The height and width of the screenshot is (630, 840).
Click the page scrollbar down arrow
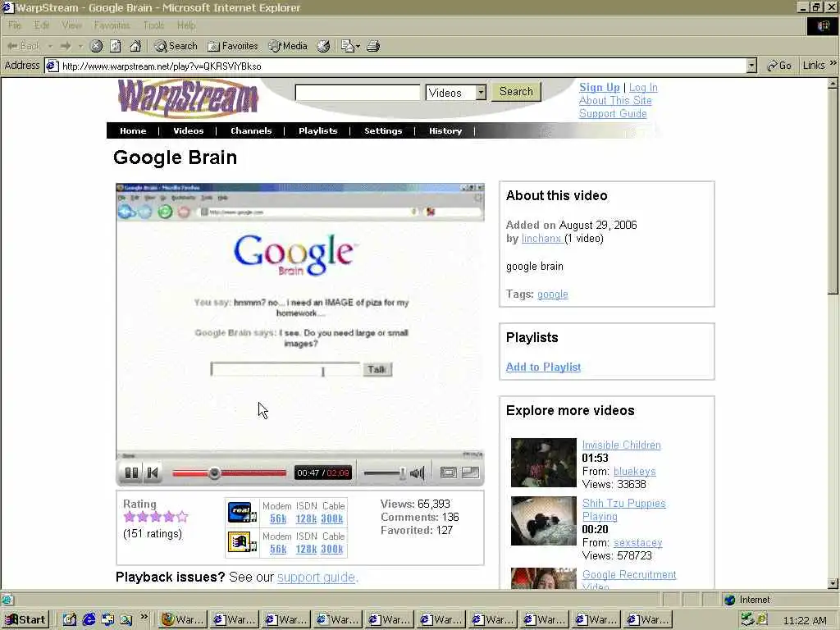tap(833, 583)
